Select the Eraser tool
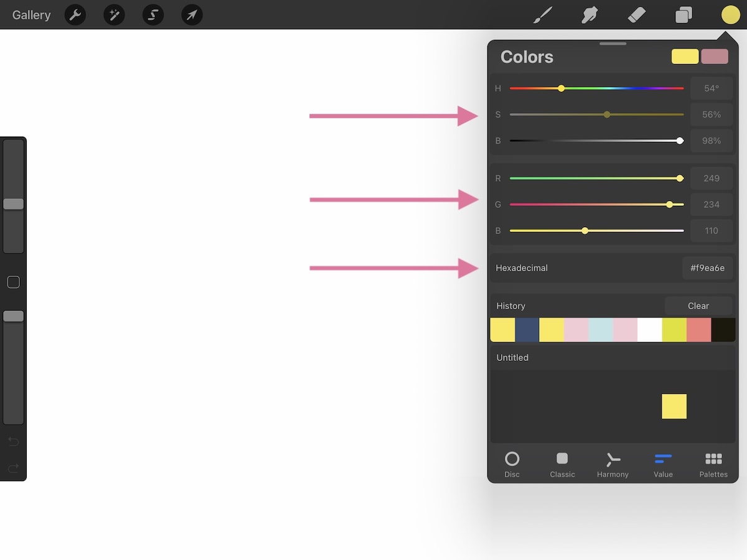This screenshot has width=747, height=560. pyautogui.click(x=637, y=15)
